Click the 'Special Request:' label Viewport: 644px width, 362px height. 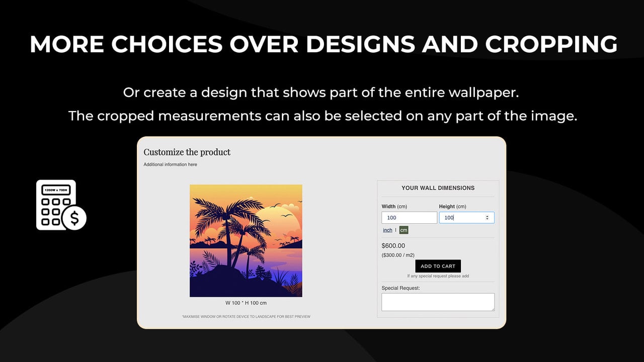[400, 288]
